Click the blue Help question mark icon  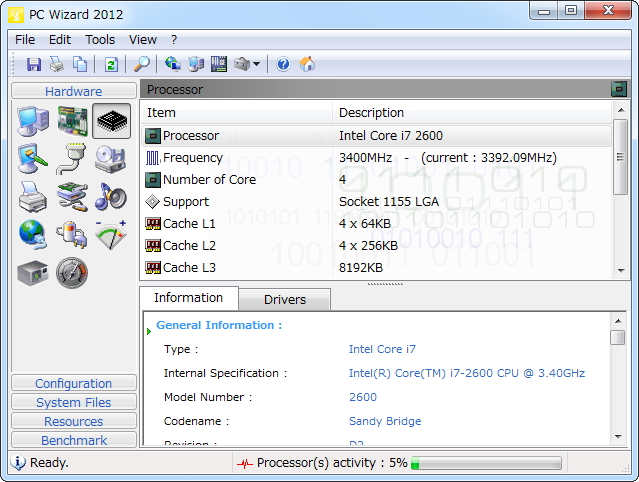pyautogui.click(x=283, y=64)
